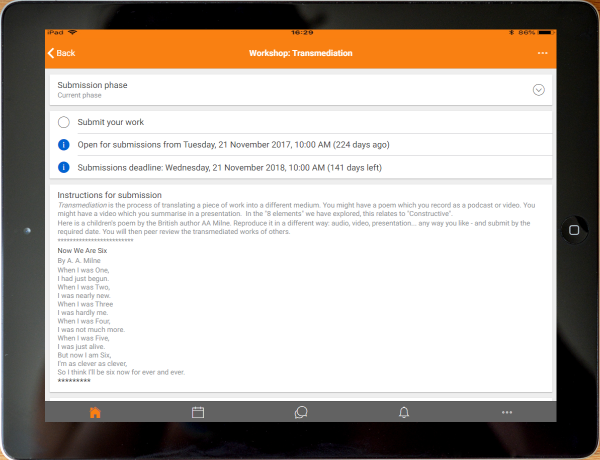Screen dimensions: 600x460
Task: Go back using the Back arrow
Action: coord(61,53)
